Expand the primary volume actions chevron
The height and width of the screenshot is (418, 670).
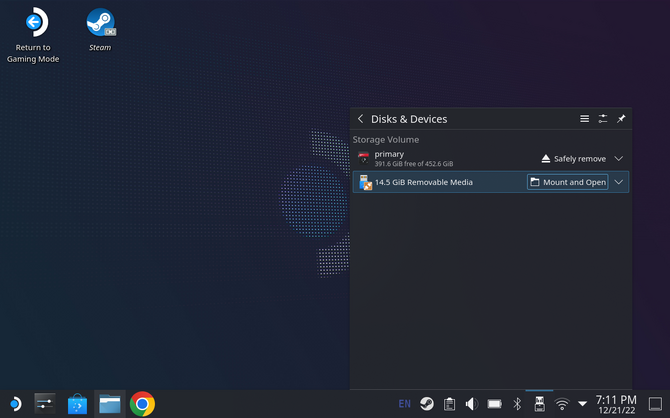[x=619, y=158]
